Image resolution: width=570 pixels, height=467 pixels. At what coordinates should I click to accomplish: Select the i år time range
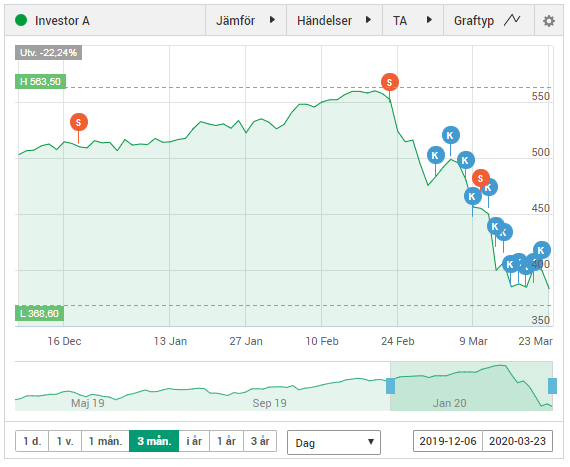pos(194,441)
